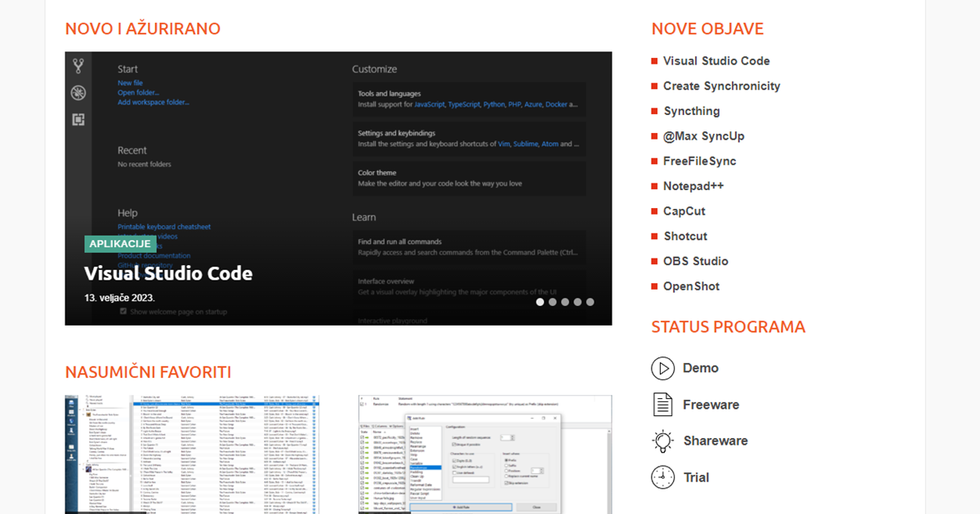This screenshot has height=514, width=980.
Task: Click the Shareware lightbulb icon
Action: click(662, 441)
